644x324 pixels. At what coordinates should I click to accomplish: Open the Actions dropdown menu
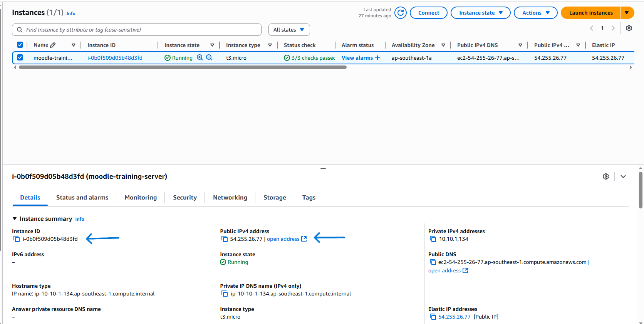point(536,13)
